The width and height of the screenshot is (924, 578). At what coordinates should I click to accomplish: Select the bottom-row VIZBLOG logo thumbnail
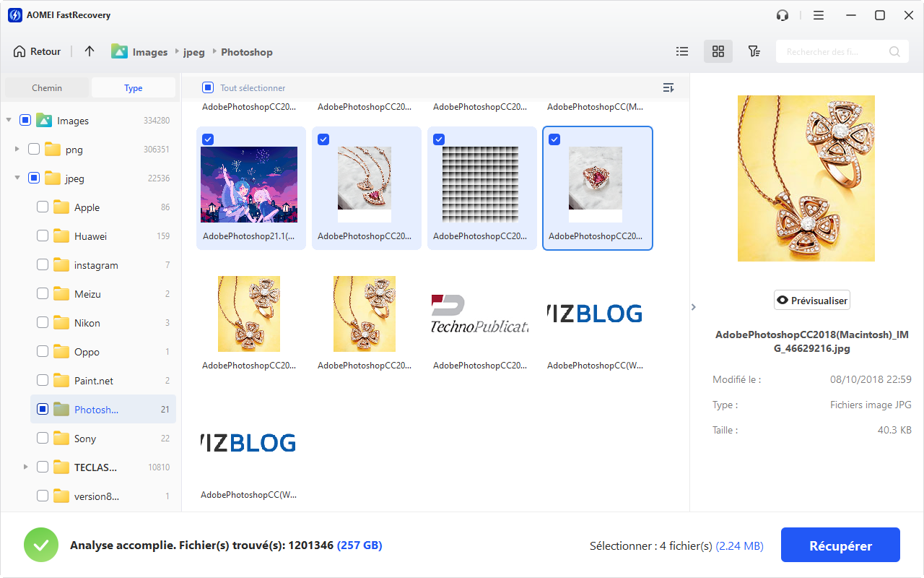click(249, 443)
